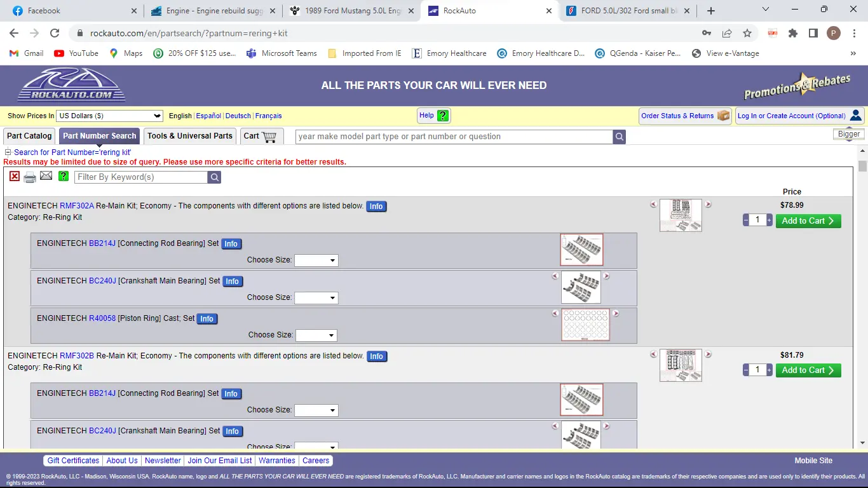Viewport: 868px width, 488px height.
Task: Click the green question mark near filter
Action: 64,176
